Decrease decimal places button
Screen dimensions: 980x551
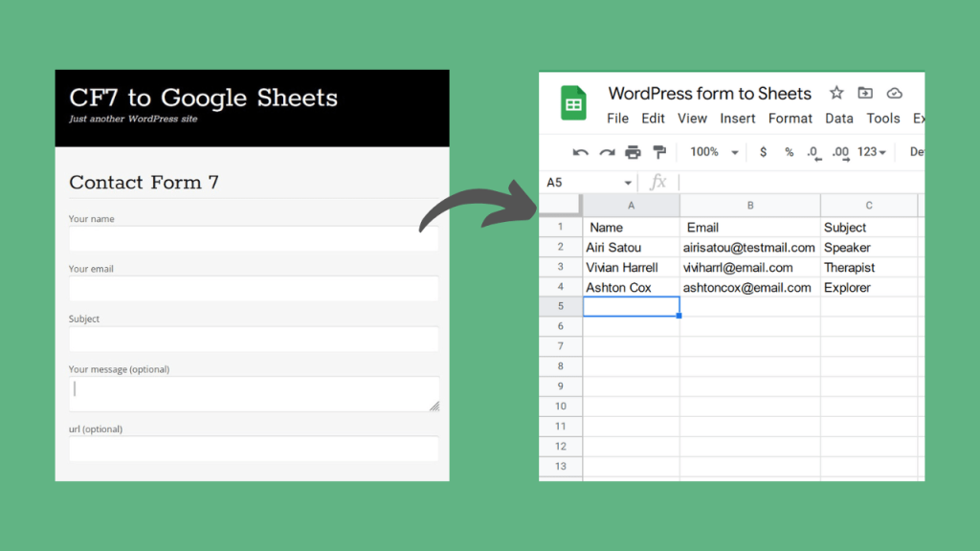click(813, 152)
